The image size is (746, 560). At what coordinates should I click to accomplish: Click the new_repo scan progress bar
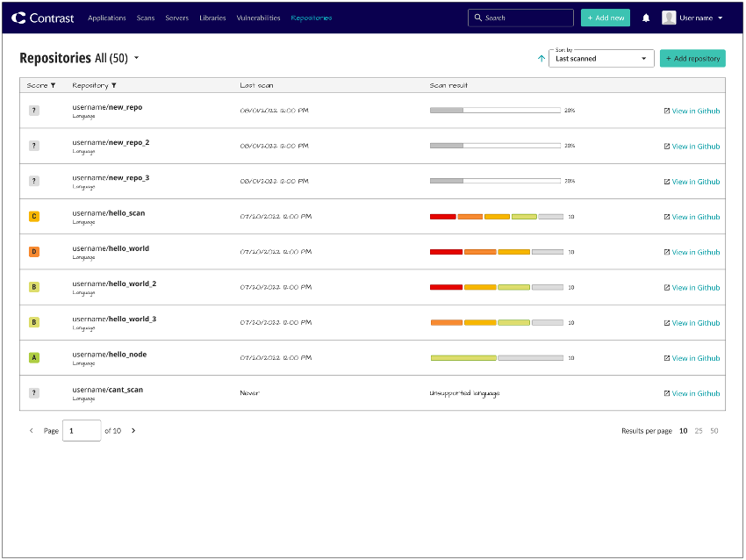495,111
